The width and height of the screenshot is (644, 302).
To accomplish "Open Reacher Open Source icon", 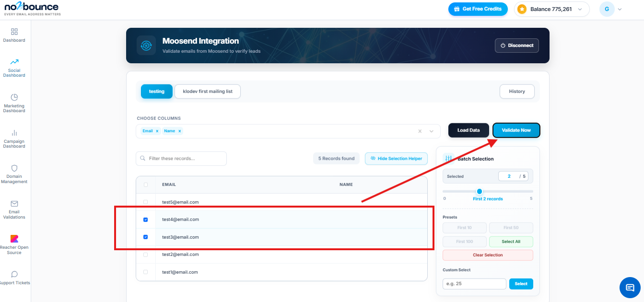I will pos(14,239).
